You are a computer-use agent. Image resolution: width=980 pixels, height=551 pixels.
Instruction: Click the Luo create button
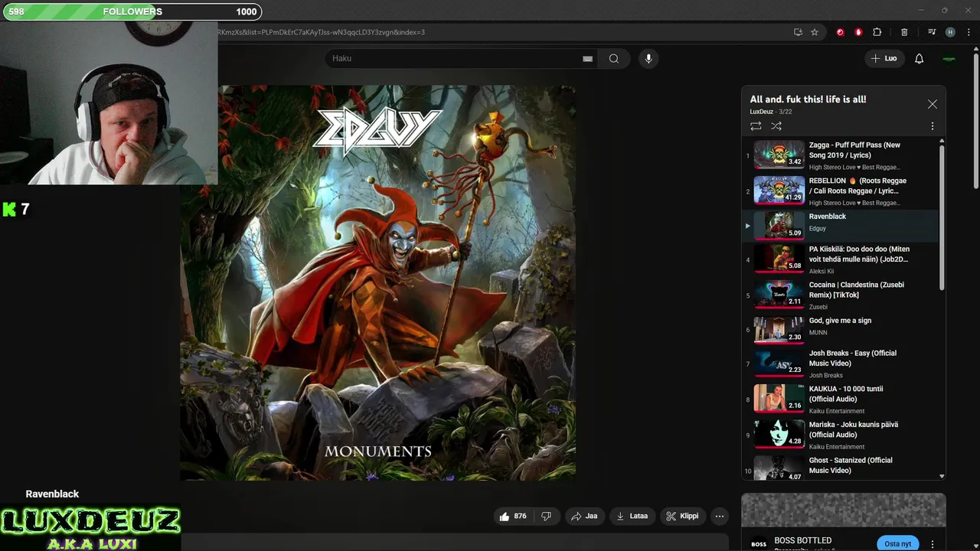pos(884,58)
